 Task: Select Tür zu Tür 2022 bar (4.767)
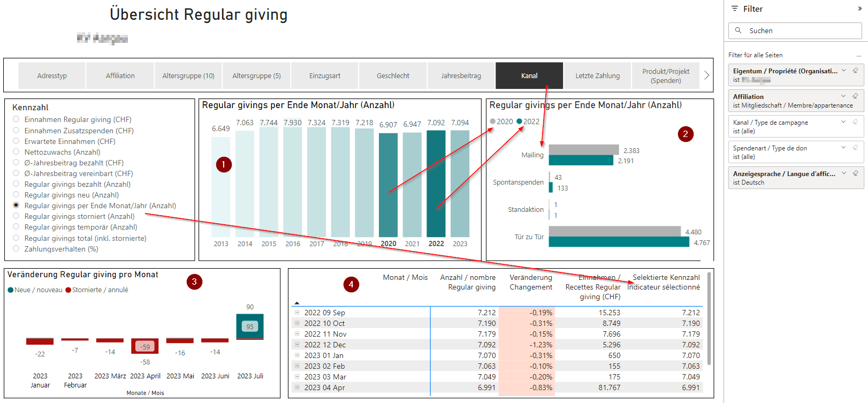619,242
